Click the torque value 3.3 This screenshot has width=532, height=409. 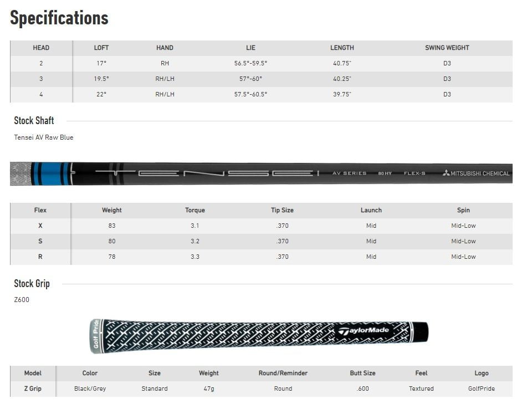pos(195,257)
